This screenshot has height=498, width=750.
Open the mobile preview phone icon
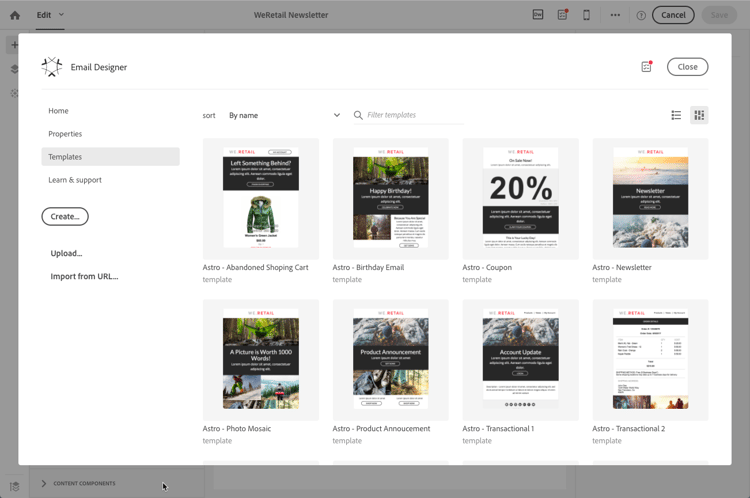586,15
